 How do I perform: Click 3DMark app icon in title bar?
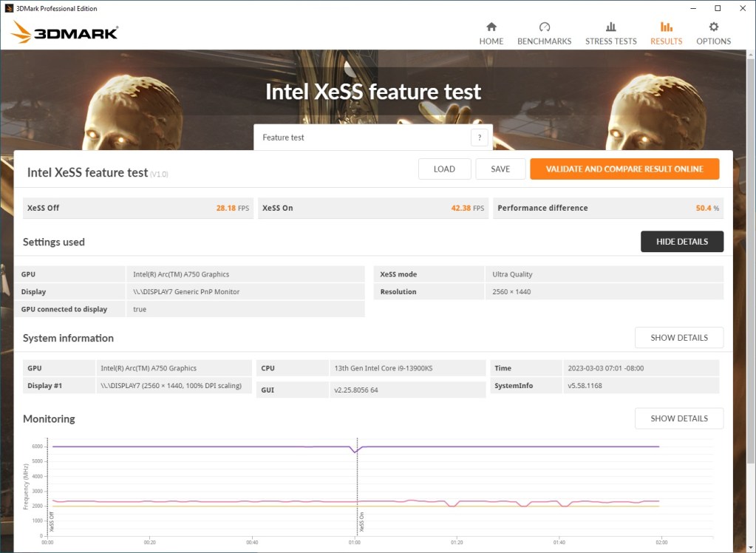pyautogui.click(x=9, y=8)
